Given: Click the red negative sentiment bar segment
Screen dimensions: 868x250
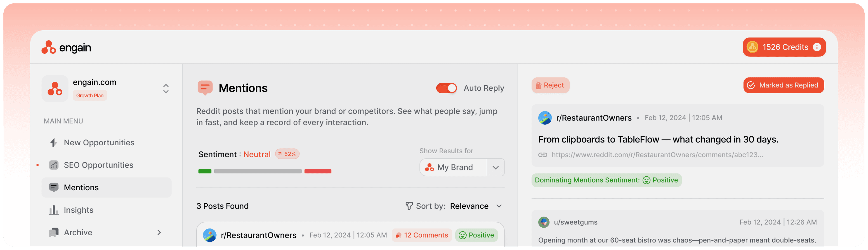Looking at the screenshot, I should tap(318, 171).
